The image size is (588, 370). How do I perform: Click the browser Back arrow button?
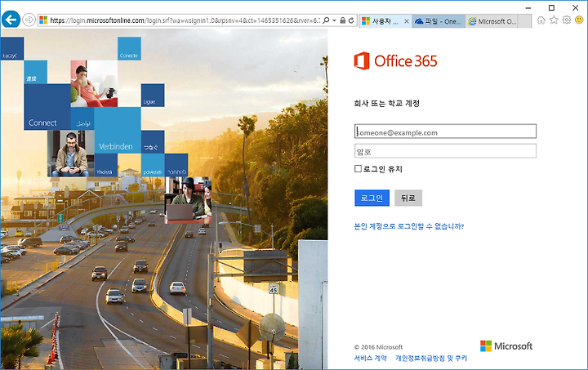(11, 20)
